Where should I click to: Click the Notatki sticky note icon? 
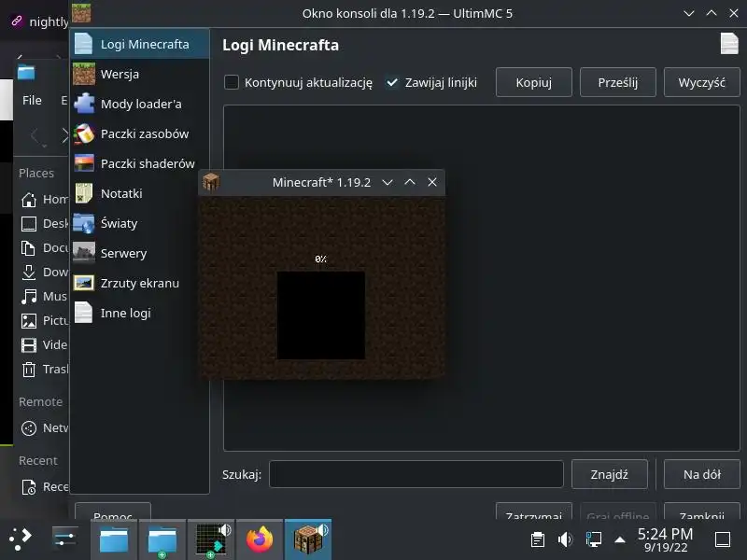coord(84,194)
